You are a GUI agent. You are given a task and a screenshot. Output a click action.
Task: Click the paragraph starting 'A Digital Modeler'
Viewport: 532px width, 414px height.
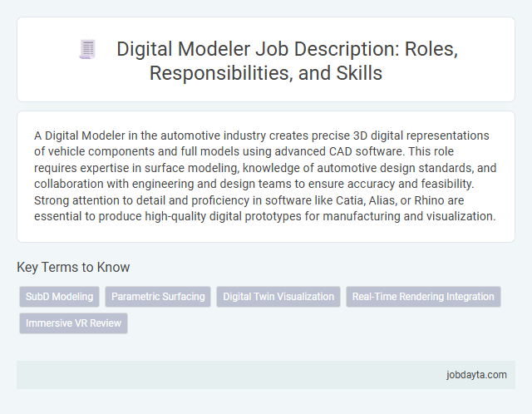(265, 175)
